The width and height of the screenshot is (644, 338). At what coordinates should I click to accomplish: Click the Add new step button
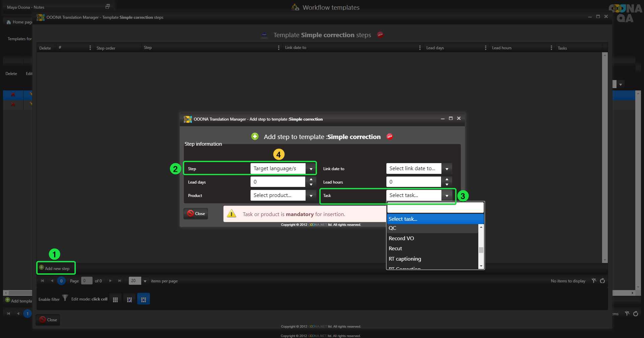coord(56,268)
